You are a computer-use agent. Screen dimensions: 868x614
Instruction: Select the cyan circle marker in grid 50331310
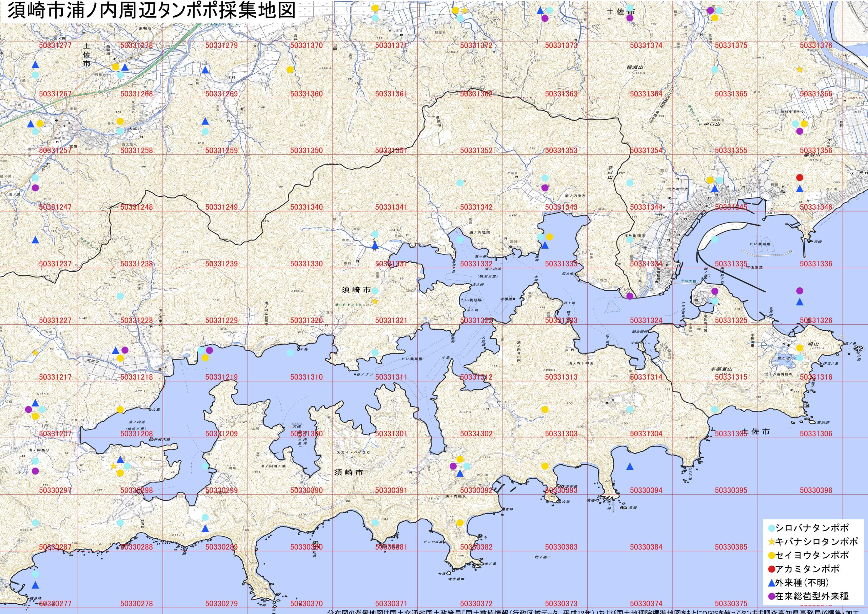coord(290,353)
